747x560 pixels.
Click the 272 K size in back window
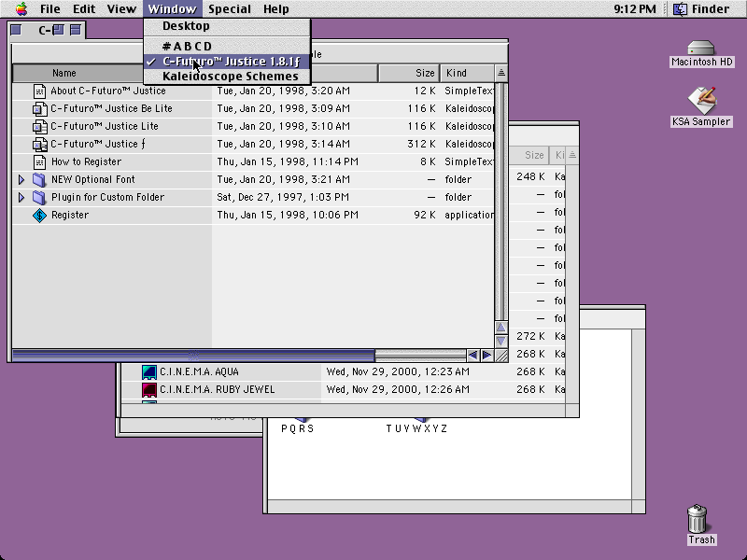click(x=530, y=336)
